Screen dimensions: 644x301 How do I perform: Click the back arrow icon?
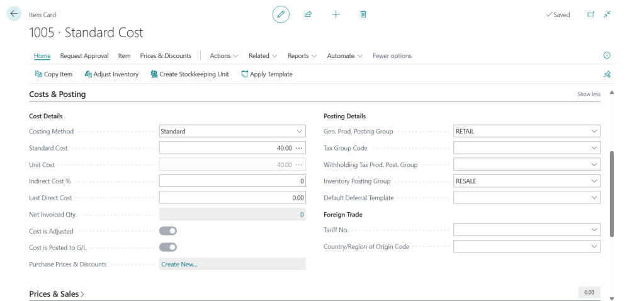click(x=14, y=14)
